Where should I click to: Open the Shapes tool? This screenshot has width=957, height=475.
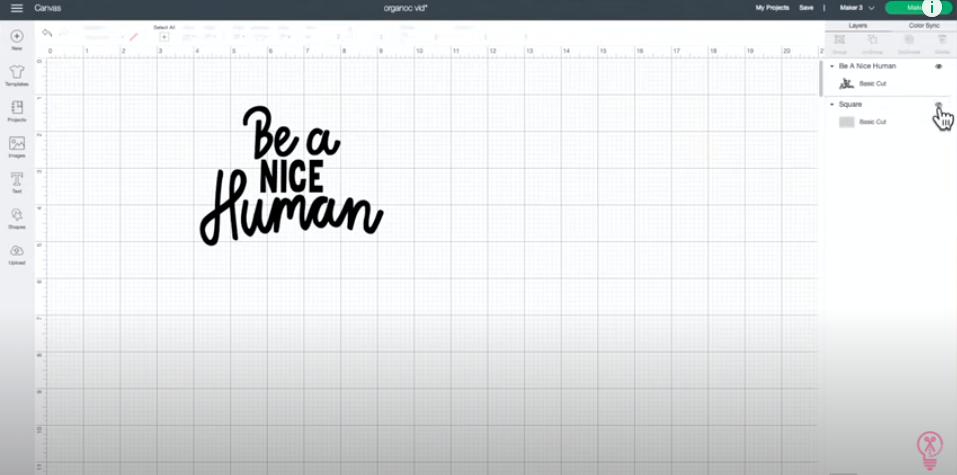[x=16, y=219]
